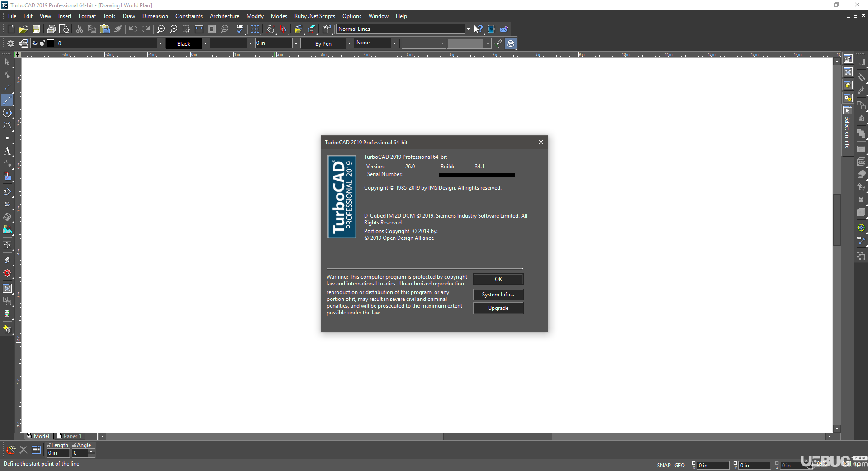Screen dimensions: 868x471
Task: Switch to the Paper 1 tab
Action: (69, 436)
